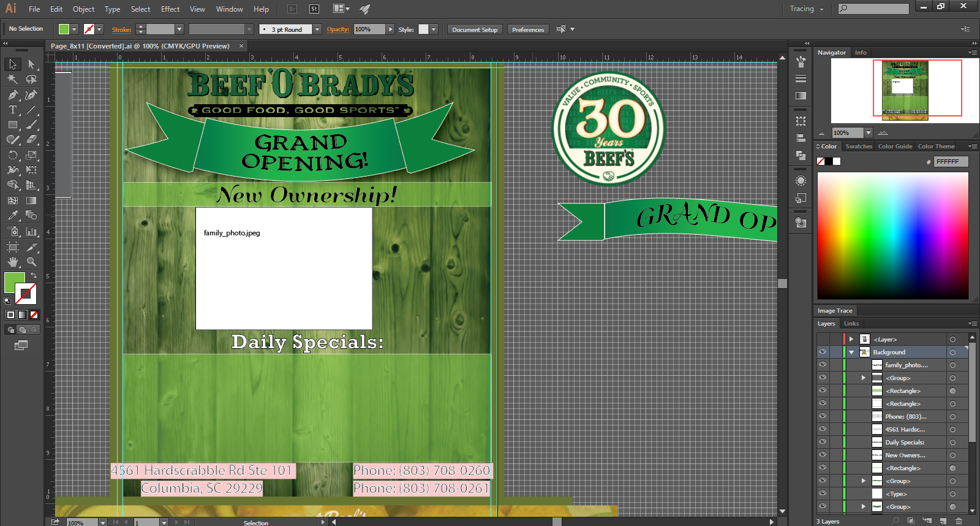The image size is (980, 526).
Task: Select the Scale tool
Action: [x=31, y=155]
